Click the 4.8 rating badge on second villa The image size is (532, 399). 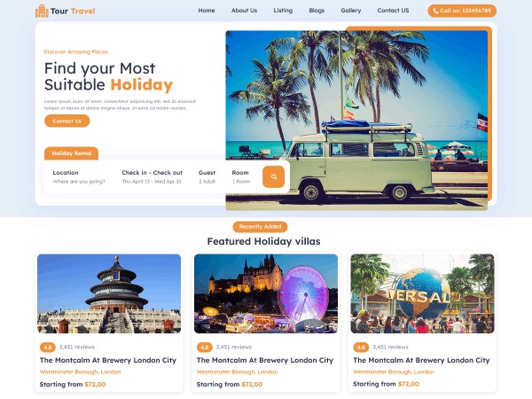[204, 347]
